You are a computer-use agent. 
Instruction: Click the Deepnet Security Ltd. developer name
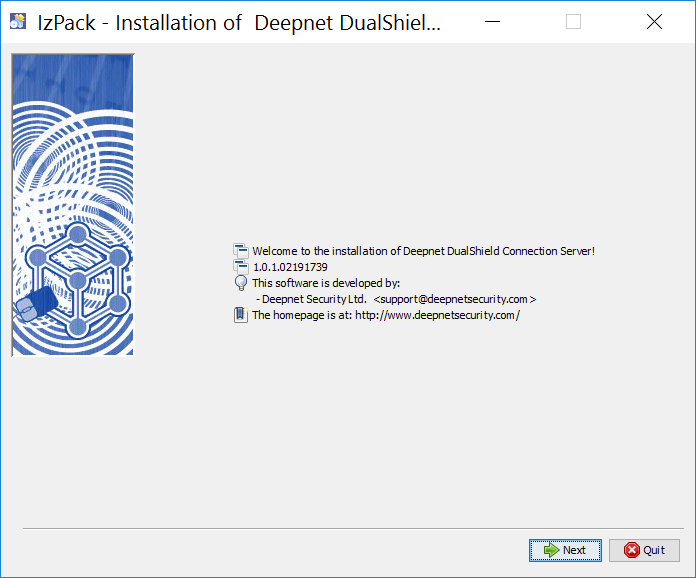click(312, 299)
